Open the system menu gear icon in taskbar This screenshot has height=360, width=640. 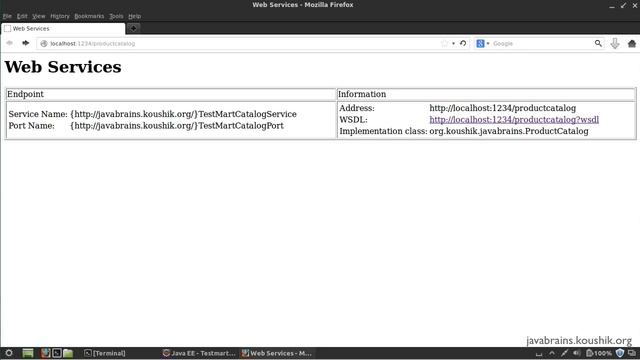click(9, 353)
